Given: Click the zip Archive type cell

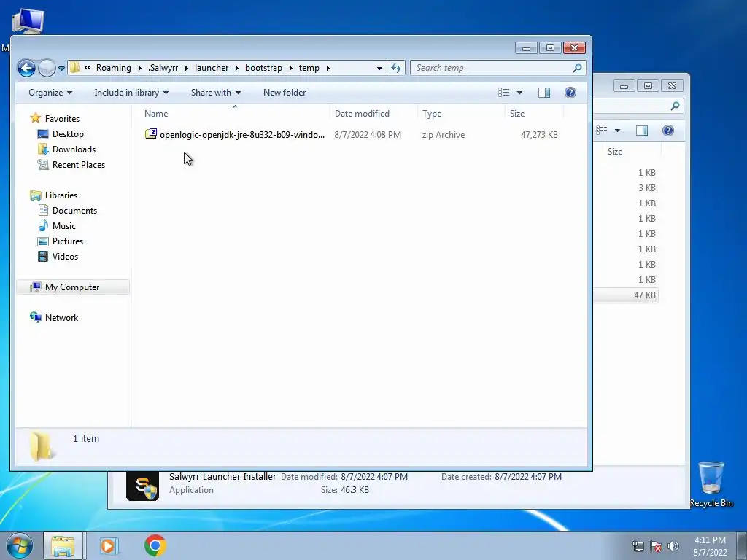Looking at the screenshot, I should point(443,135).
